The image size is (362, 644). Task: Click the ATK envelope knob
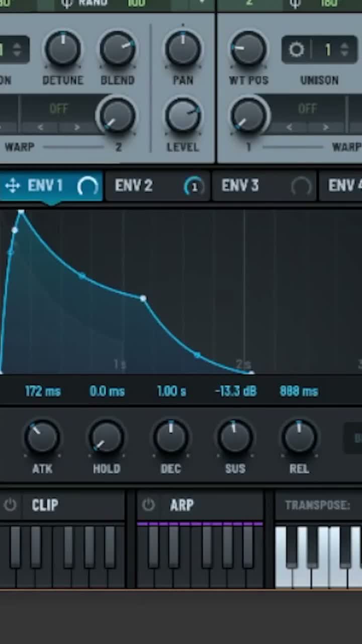42,437
